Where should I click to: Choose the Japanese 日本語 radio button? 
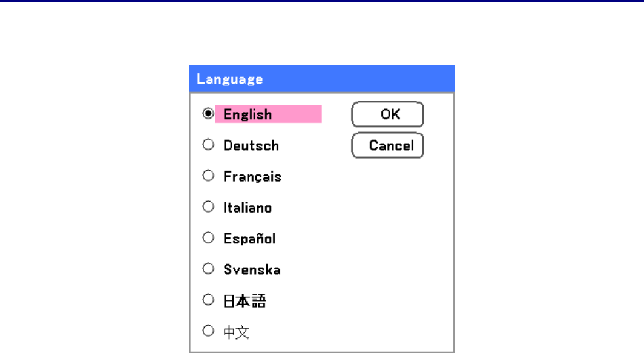tap(208, 300)
